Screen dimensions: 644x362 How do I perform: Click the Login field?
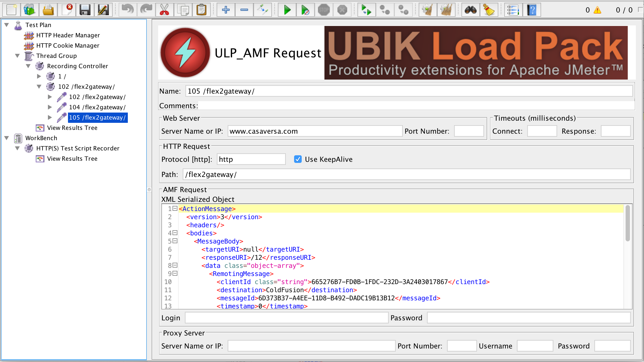(287, 318)
